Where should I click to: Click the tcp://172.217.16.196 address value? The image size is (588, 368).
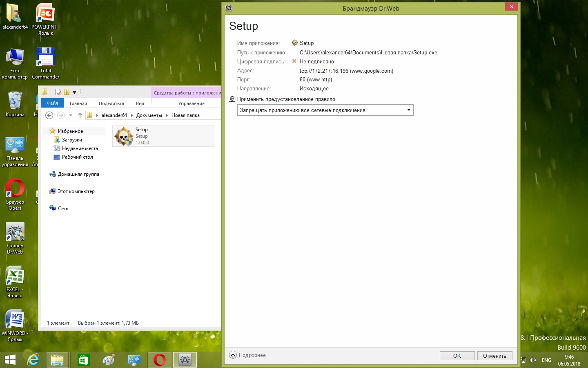click(346, 71)
